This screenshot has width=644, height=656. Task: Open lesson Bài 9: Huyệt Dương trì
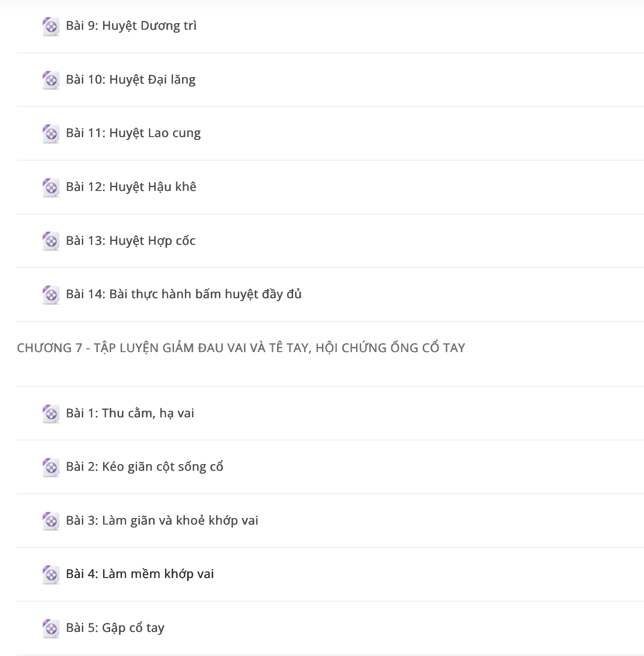coord(131,26)
